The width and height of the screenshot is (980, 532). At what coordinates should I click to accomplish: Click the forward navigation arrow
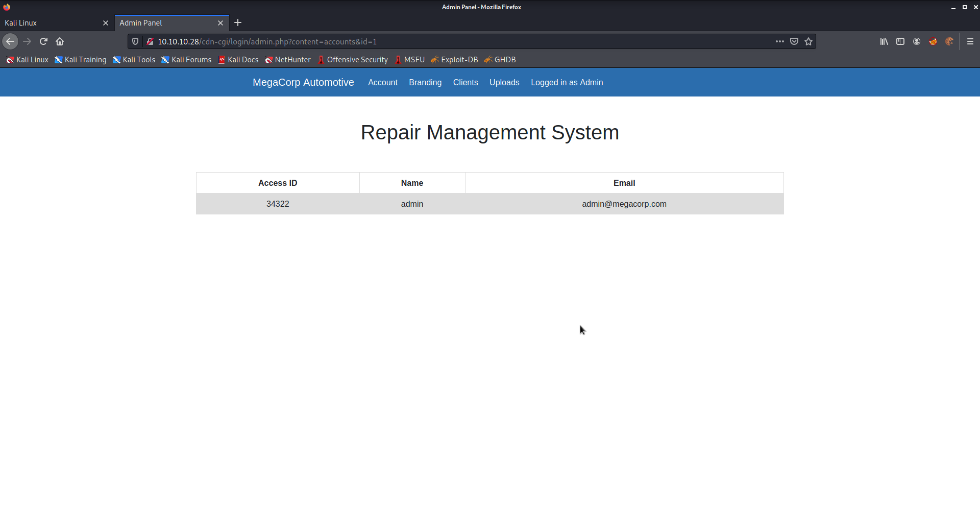pos(27,41)
